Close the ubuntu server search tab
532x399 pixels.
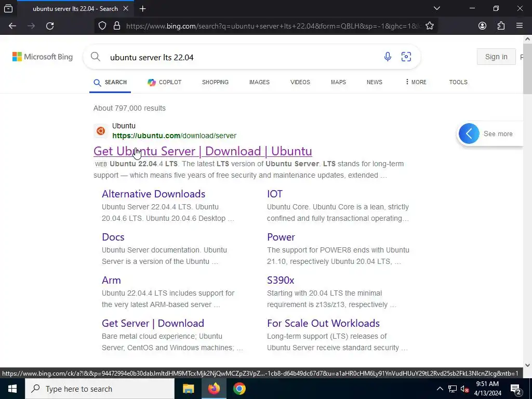(126, 9)
